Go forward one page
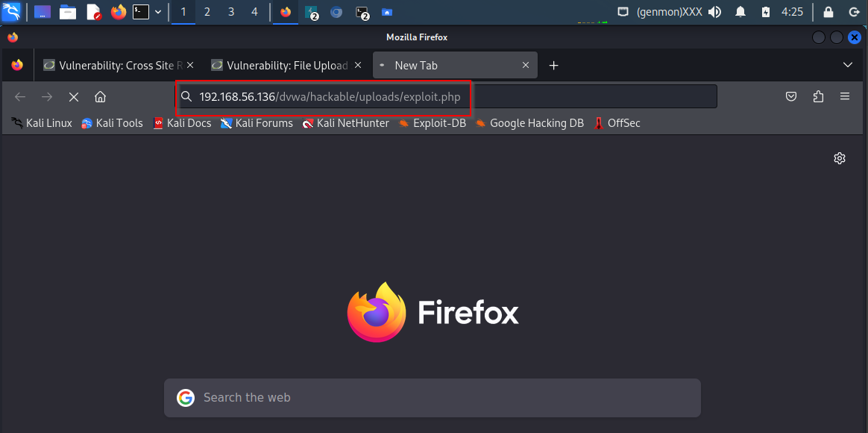The height and width of the screenshot is (433, 868). [47, 97]
